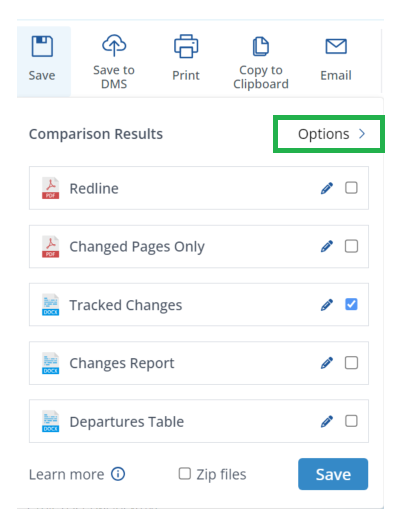This screenshot has width=393, height=527.
Task: Click the Print printer icon
Action: 186,46
